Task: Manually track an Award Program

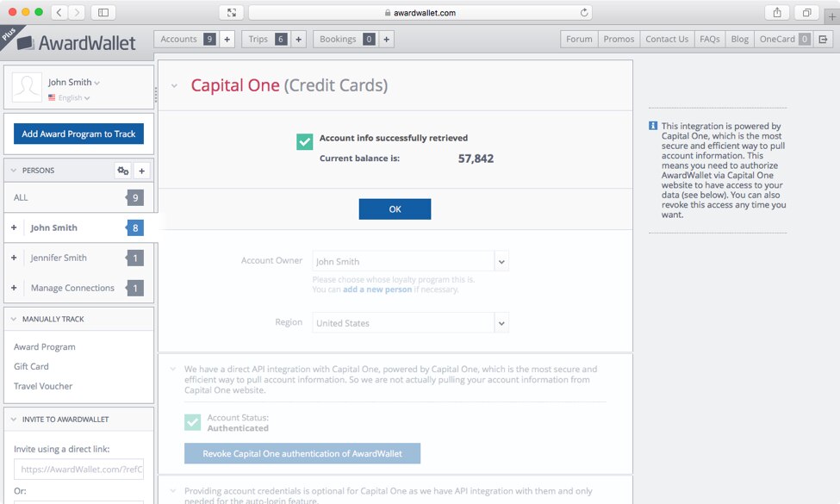Action: tap(45, 347)
